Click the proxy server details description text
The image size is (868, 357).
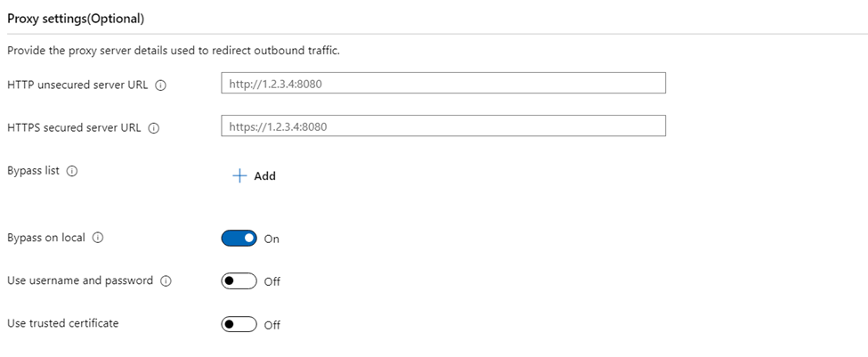174,51
